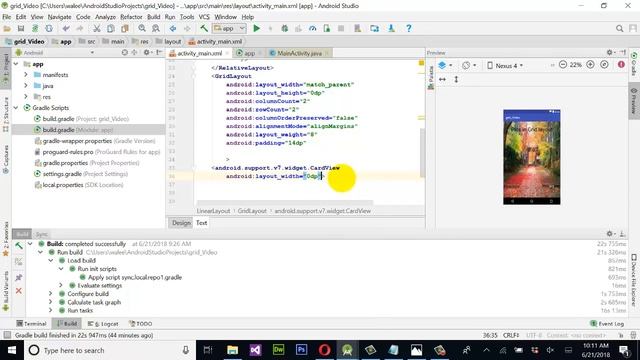
Task: Click the editor vertical scrollbar
Action: (x=422, y=152)
